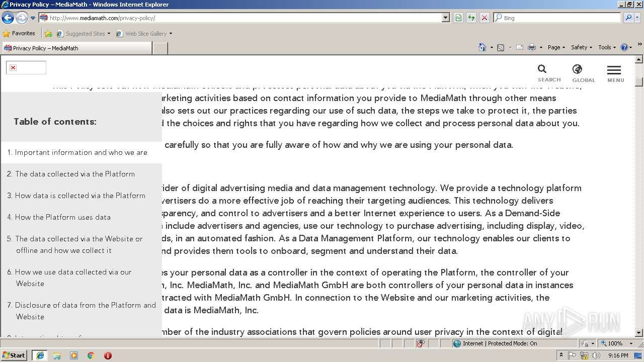Screen dimensions: 644x362
Task: Open the Page menu
Action: coord(556,47)
